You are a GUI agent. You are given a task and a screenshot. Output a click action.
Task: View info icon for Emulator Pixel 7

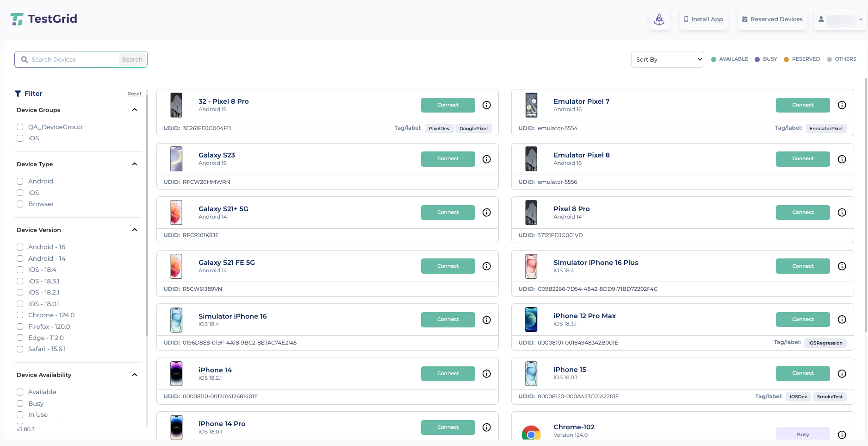(842, 105)
